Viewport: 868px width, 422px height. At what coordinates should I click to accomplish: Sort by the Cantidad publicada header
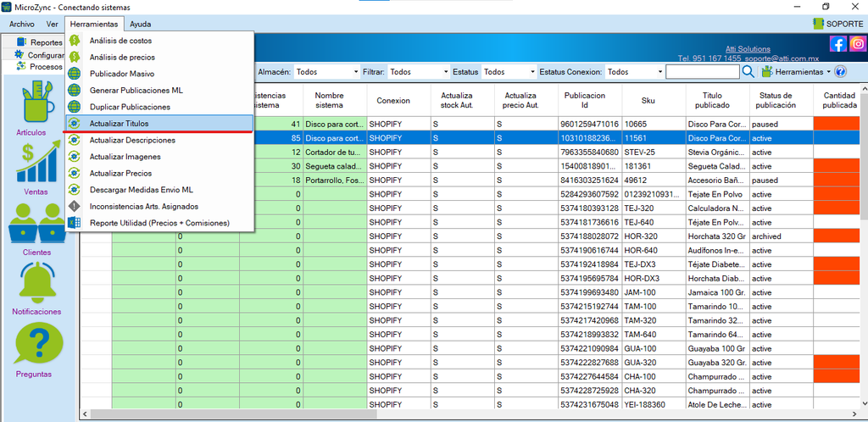coord(836,100)
